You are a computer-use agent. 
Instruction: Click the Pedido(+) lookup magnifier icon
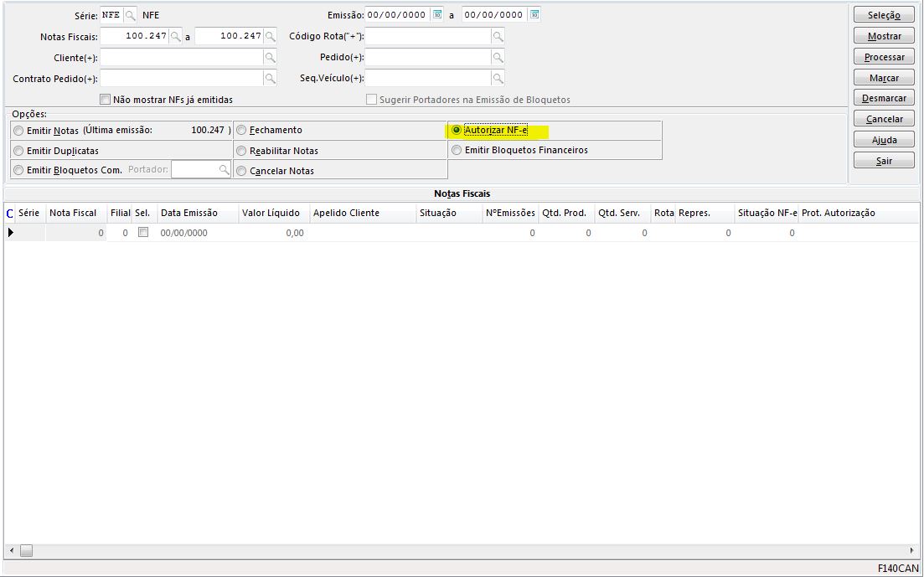[498, 58]
